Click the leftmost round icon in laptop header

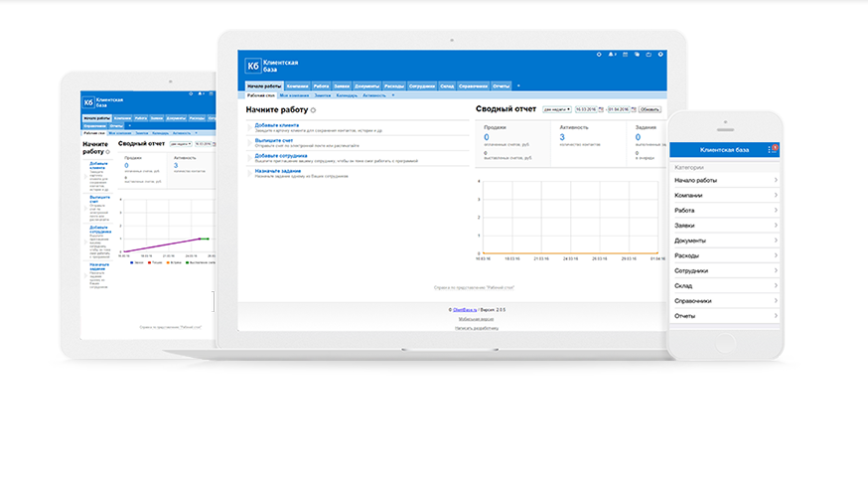599,55
